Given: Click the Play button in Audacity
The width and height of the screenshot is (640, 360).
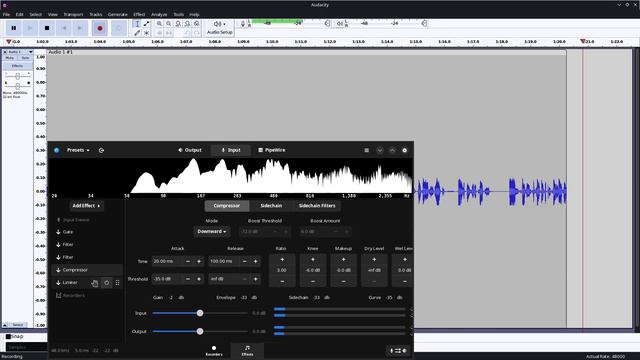Looking at the screenshot, I should click(x=30, y=28).
